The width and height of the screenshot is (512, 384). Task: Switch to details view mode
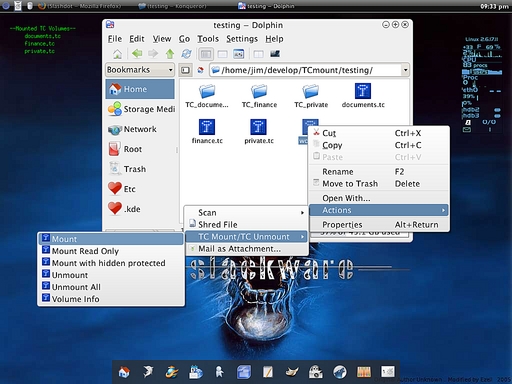pyautogui.click(x=222, y=54)
